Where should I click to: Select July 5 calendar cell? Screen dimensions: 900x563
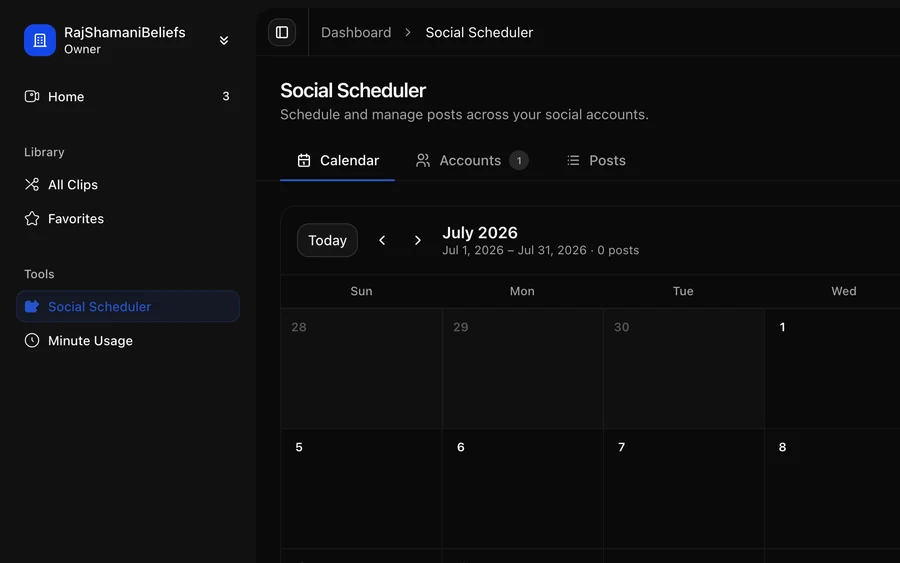(362, 489)
